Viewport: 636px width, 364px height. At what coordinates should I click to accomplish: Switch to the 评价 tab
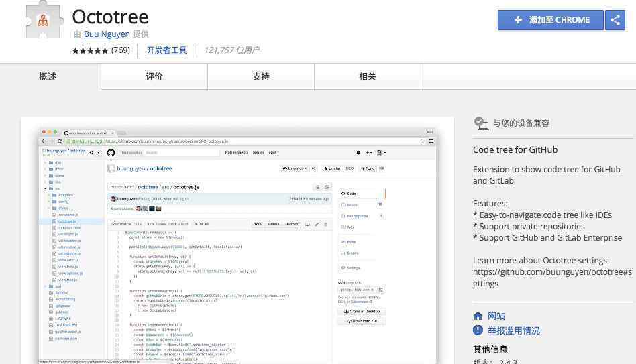(154, 76)
